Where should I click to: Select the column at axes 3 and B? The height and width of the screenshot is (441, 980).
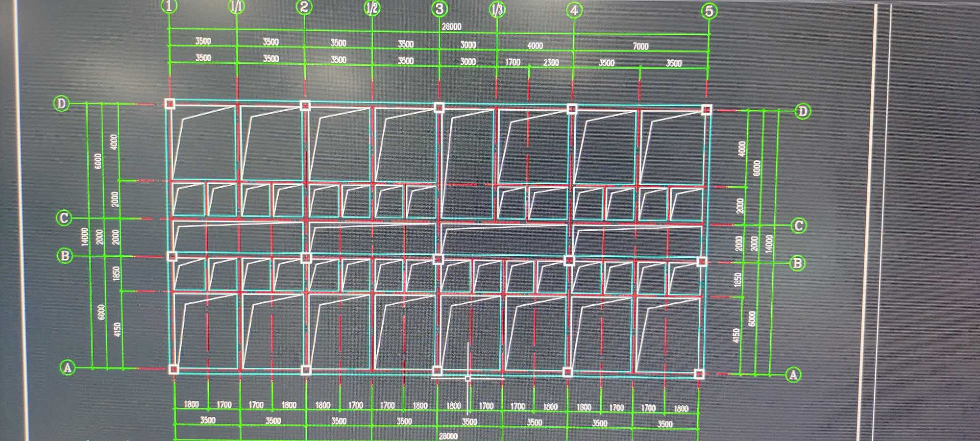[x=438, y=259]
